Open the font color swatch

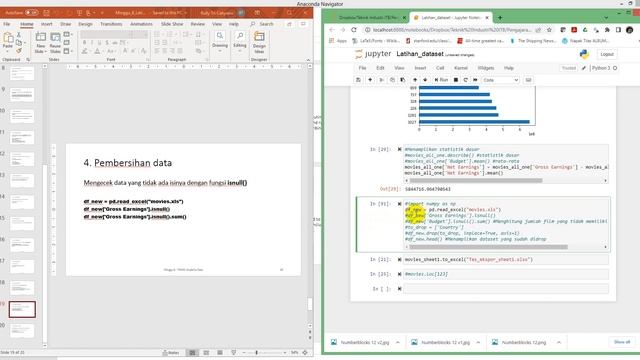(x=98, y=51)
